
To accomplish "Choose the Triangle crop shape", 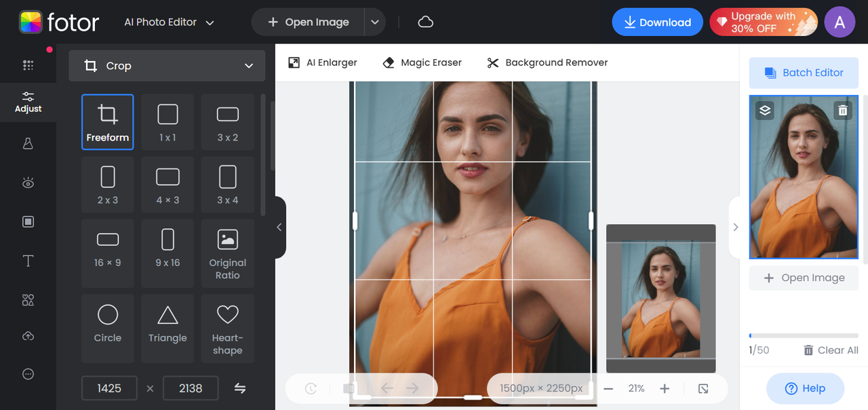I will (x=167, y=329).
